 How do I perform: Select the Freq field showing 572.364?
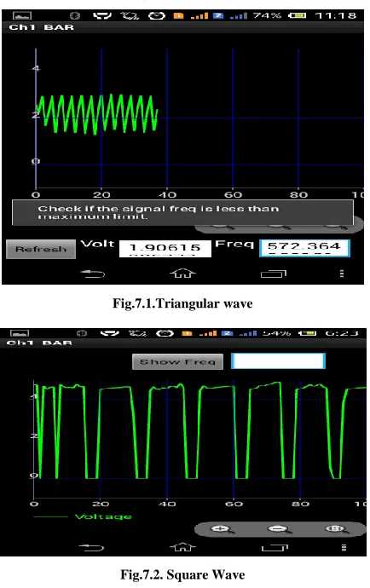click(304, 248)
